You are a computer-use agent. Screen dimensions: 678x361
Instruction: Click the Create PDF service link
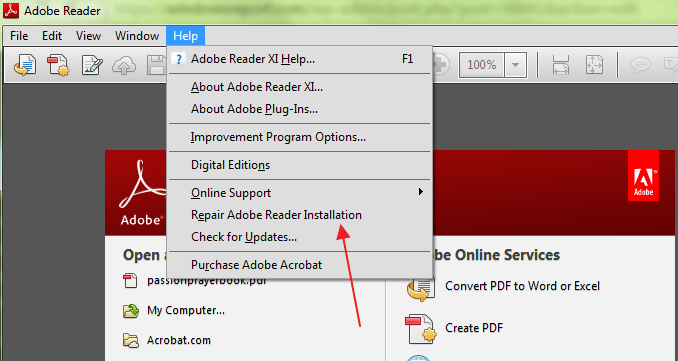coord(474,328)
